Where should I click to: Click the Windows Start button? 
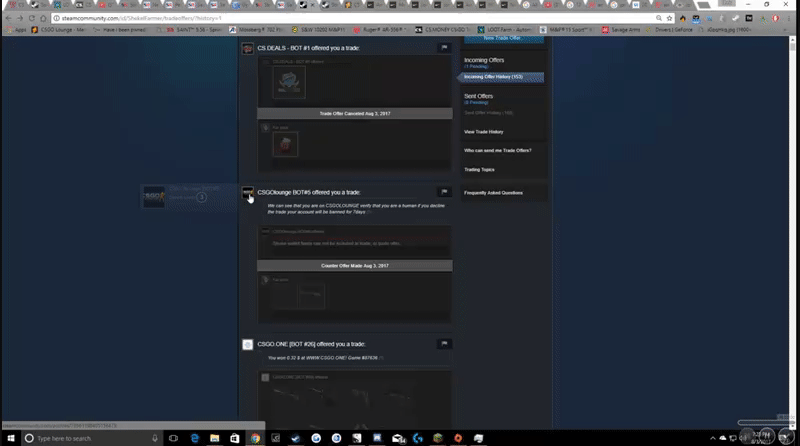click(11, 438)
